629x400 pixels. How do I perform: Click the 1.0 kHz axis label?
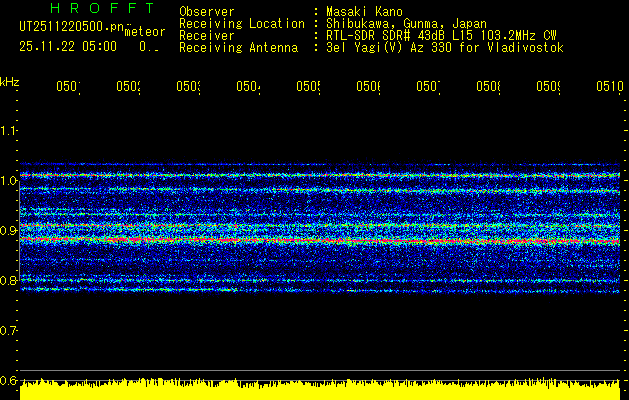click(x=8, y=180)
